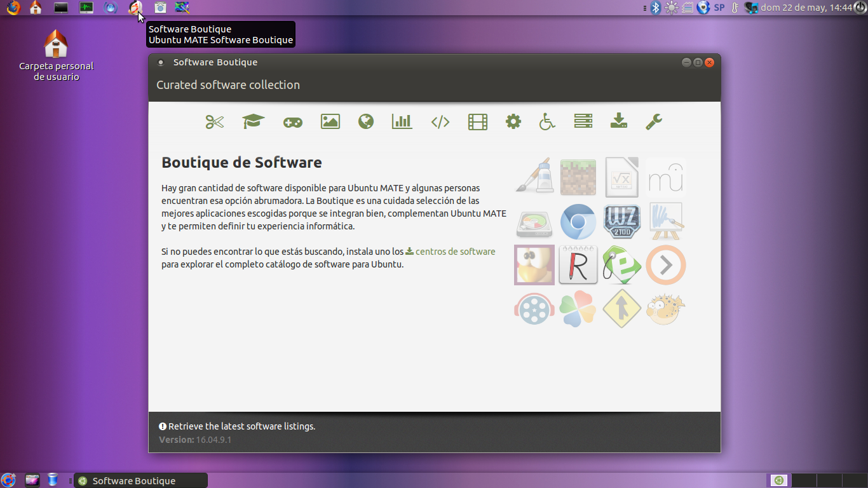
Task: Click the blue shopping bag launcher
Action: [160, 8]
